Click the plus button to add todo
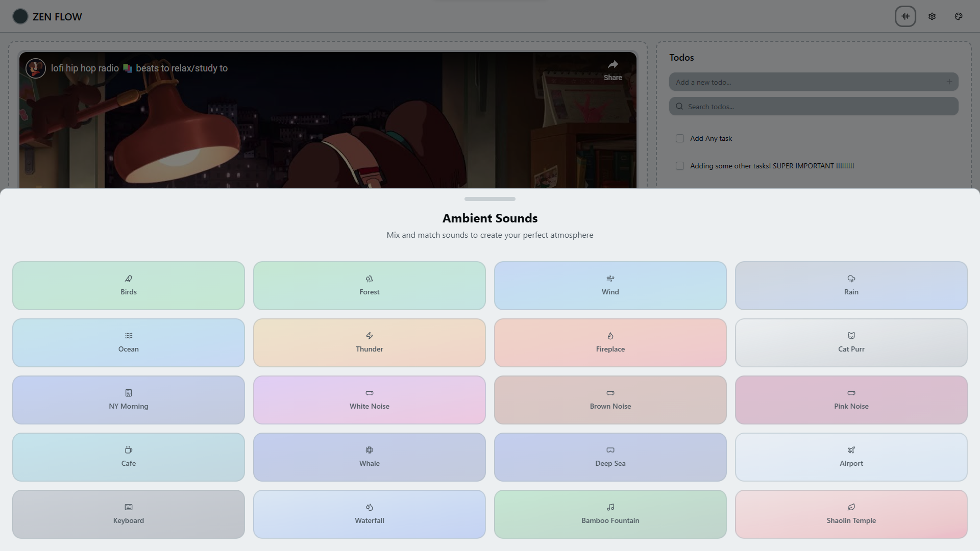Viewport: 980px width, 551px height. [x=949, y=82]
